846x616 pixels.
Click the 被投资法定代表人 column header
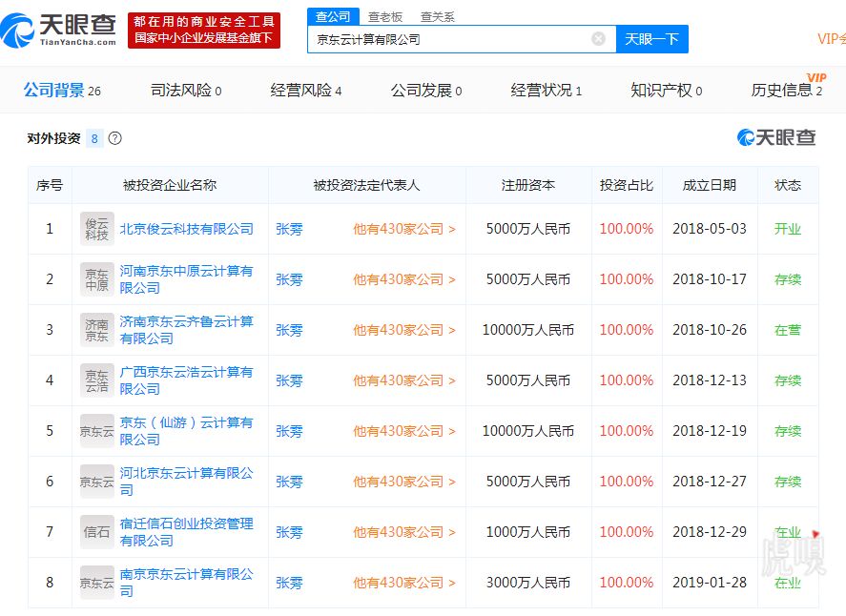366,185
